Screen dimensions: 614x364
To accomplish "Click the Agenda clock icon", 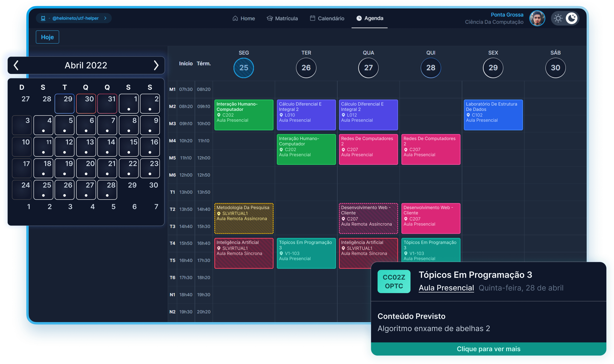I will click(x=359, y=18).
